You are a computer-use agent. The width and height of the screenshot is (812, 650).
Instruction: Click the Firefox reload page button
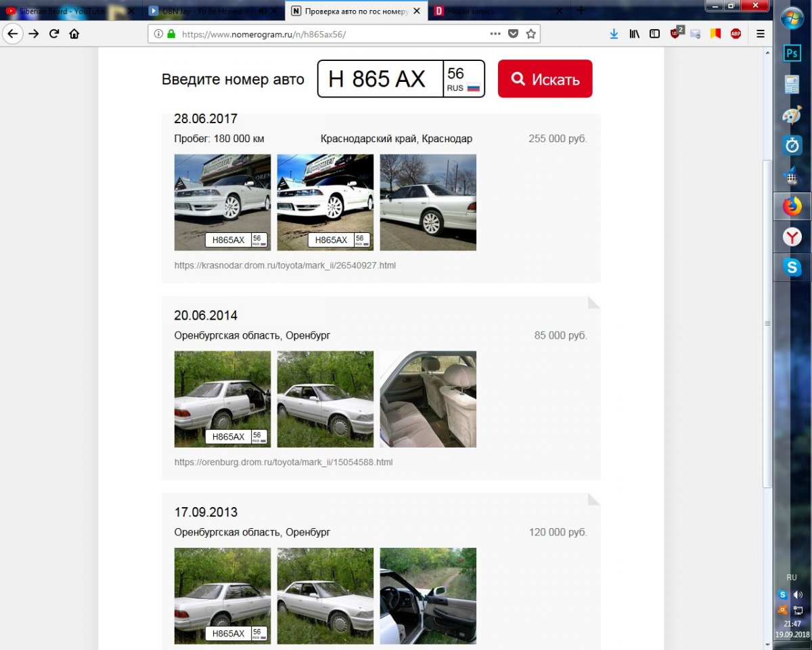54,34
